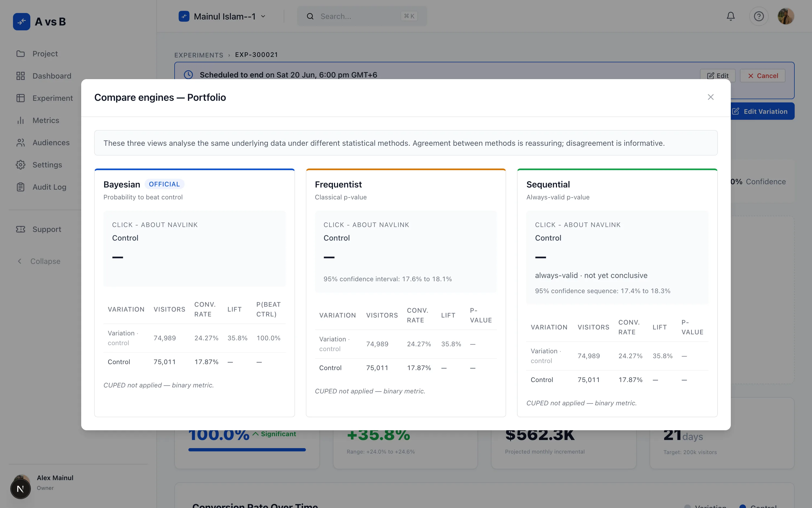Click 'Probability to beat control' subtitle
Viewport: 812px width, 508px height.
pyautogui.click(x=143, y=197)
